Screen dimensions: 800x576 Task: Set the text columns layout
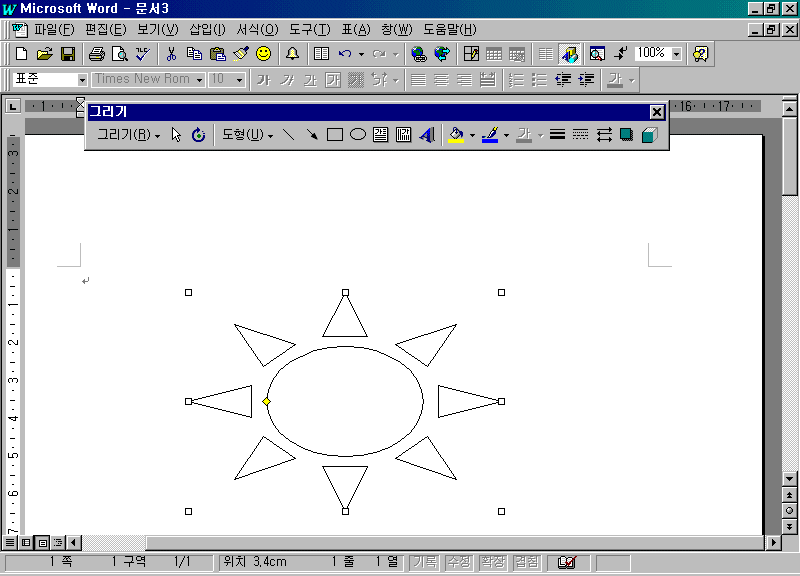click(x=546, y=54)
